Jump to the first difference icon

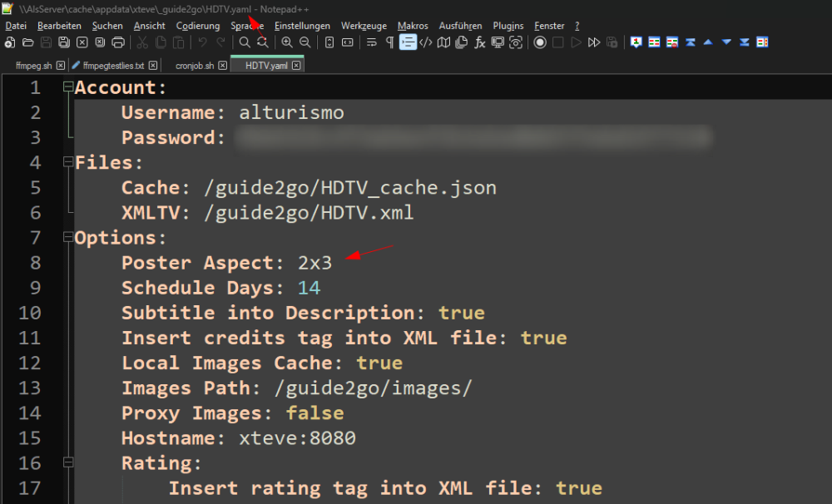[x=691, y=42]
